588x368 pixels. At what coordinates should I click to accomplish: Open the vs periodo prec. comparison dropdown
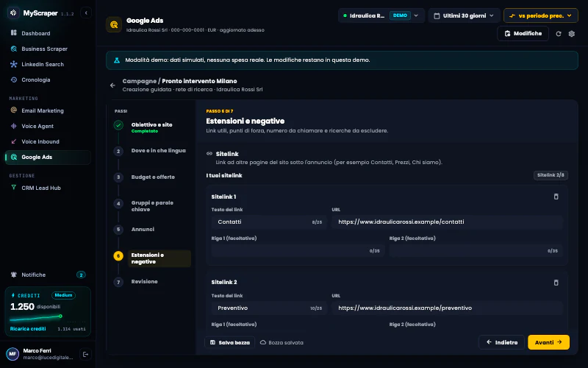pyautogui.click(x=541, y=15)
